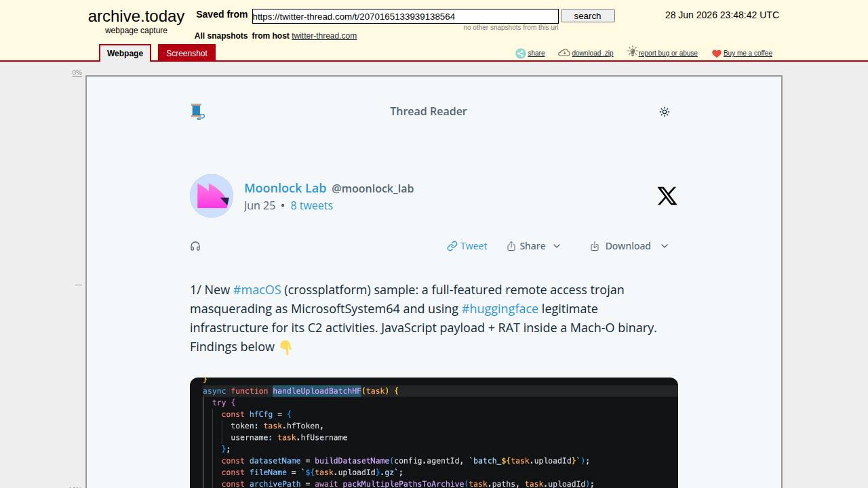The image size is (868, 488).
Task: Open the twitter-thread.com host link
Action: (x=324, y=36)
